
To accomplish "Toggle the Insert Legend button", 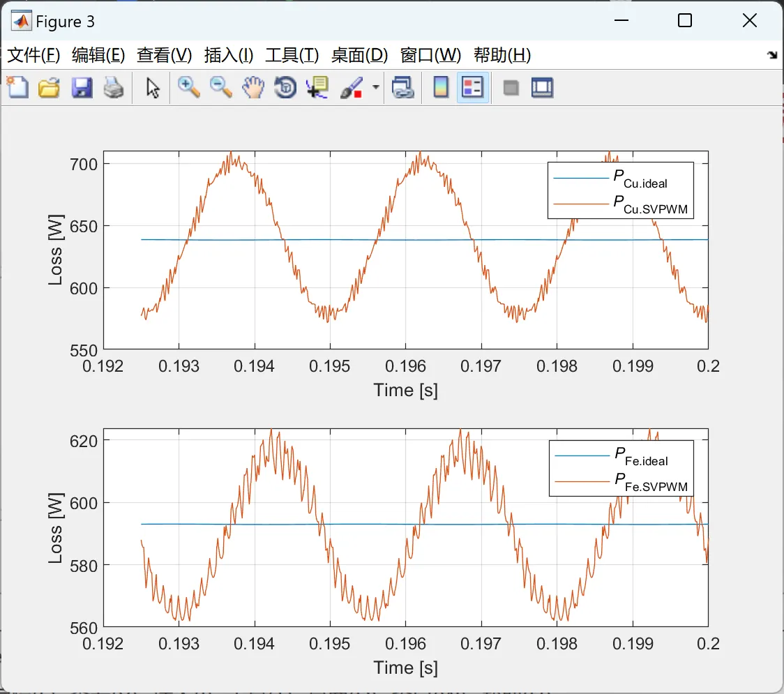I will [472, 87].
